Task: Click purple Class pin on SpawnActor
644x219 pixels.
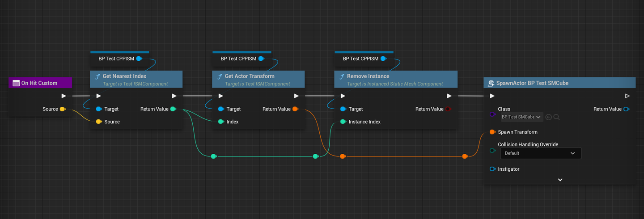Action: click(x=492, y=114)
